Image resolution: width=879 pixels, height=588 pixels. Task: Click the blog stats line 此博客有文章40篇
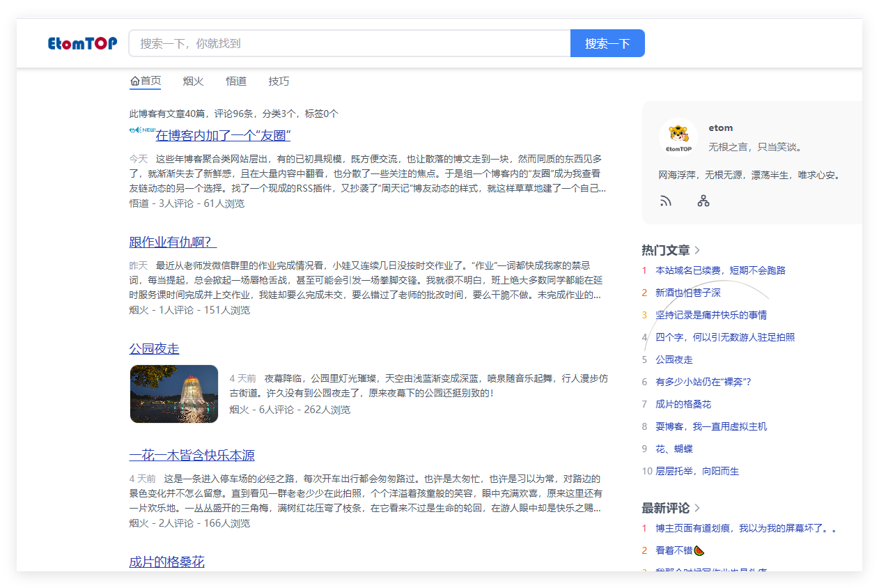(234, 114)
